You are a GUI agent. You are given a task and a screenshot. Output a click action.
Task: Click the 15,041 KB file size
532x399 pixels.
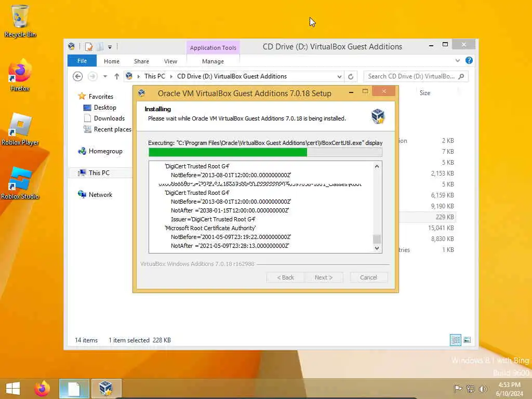tap(441, 228)
